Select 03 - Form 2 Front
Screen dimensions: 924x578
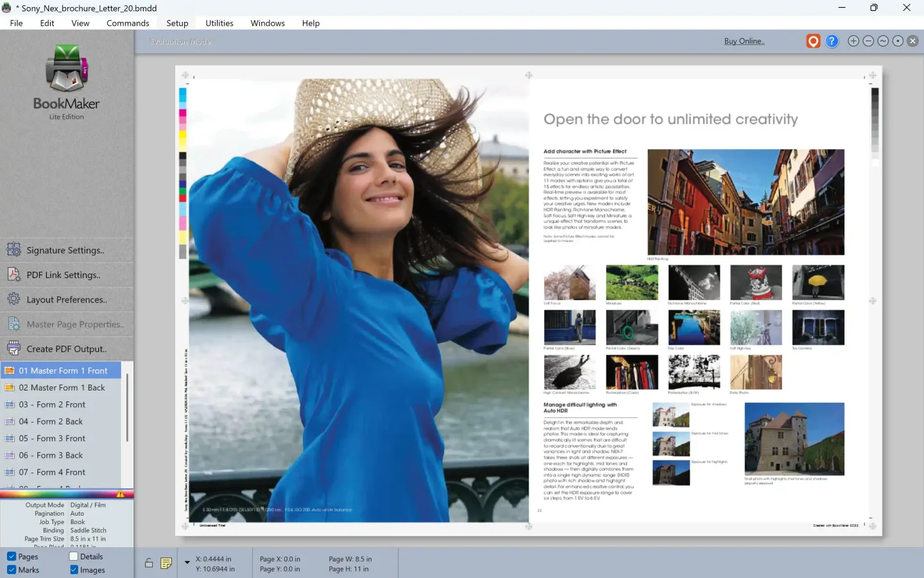(x=61, y=405)
